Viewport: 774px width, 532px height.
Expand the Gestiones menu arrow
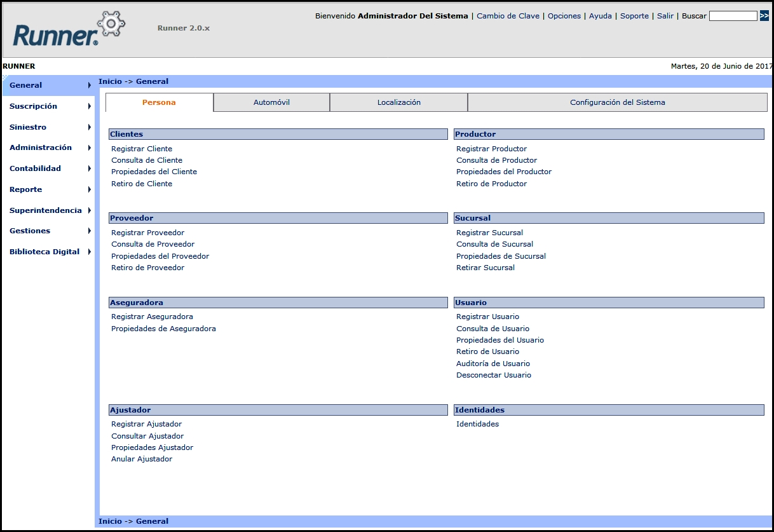(90, 231)
